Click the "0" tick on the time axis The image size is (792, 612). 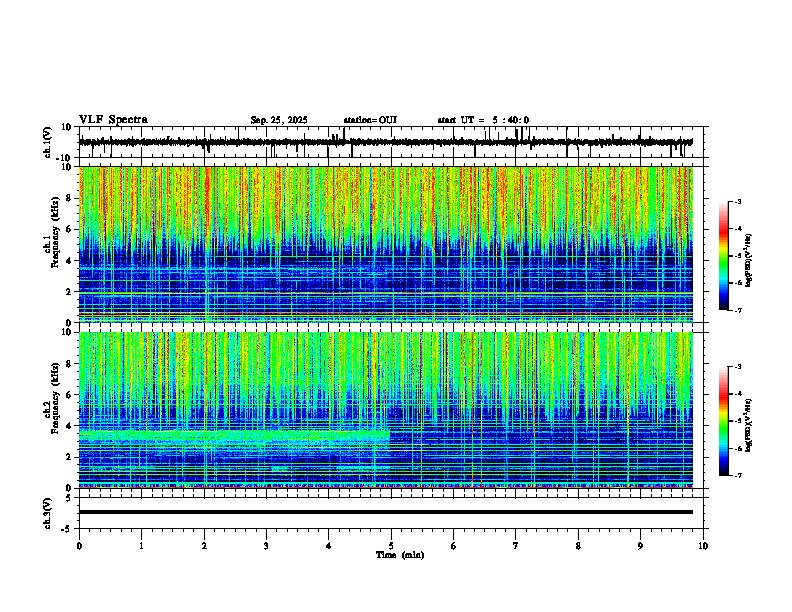click(x=79, y=546)
